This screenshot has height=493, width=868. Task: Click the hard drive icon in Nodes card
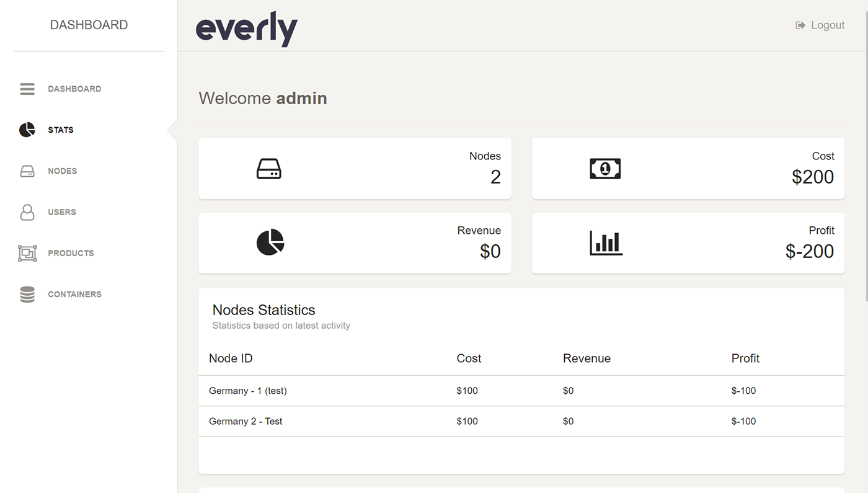[x=268, y=169]
